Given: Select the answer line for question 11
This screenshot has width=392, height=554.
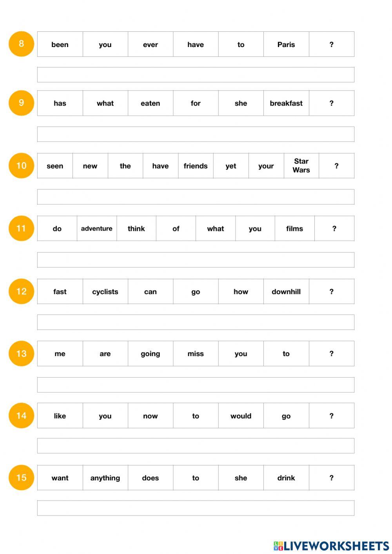Looking at the screenshot, I should pos(196,260).
